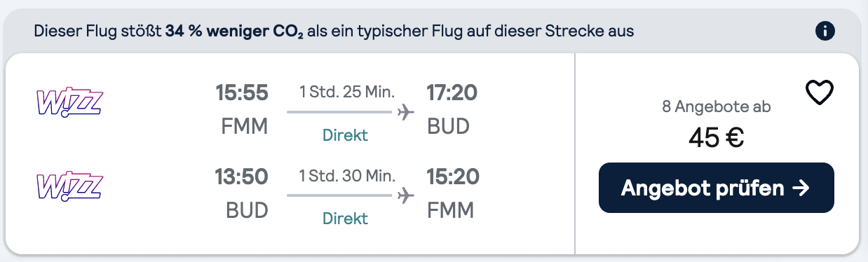Image resolution: width=868 pixels, height=262 pixels.
Task: Click the Angebot prüfen button
Action: (x=716, y=188)
